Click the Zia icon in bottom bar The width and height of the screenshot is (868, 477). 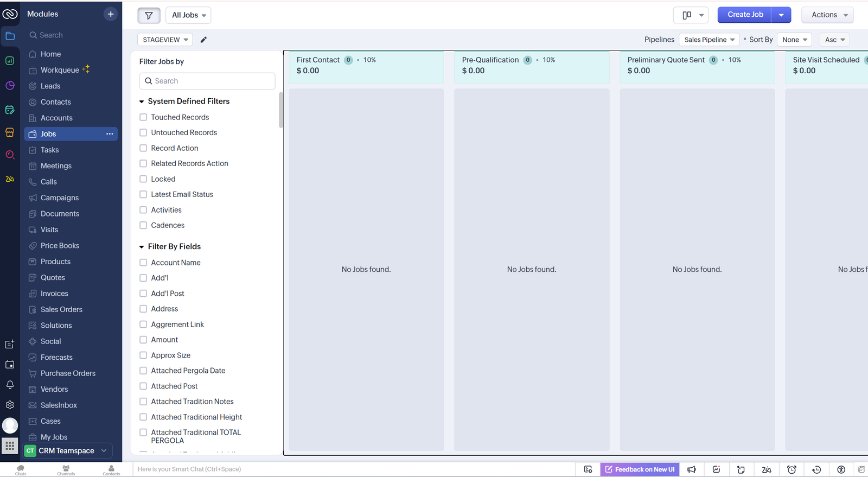767,469
